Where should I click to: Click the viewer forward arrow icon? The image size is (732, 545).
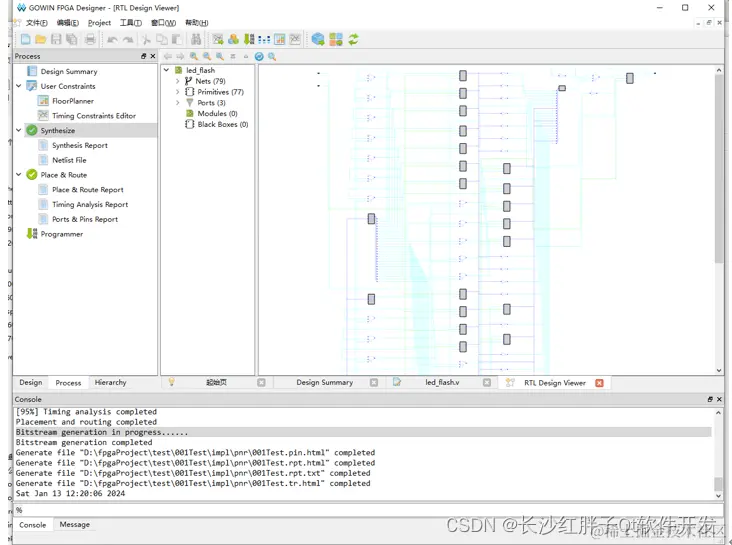click(x=181, y=57)
